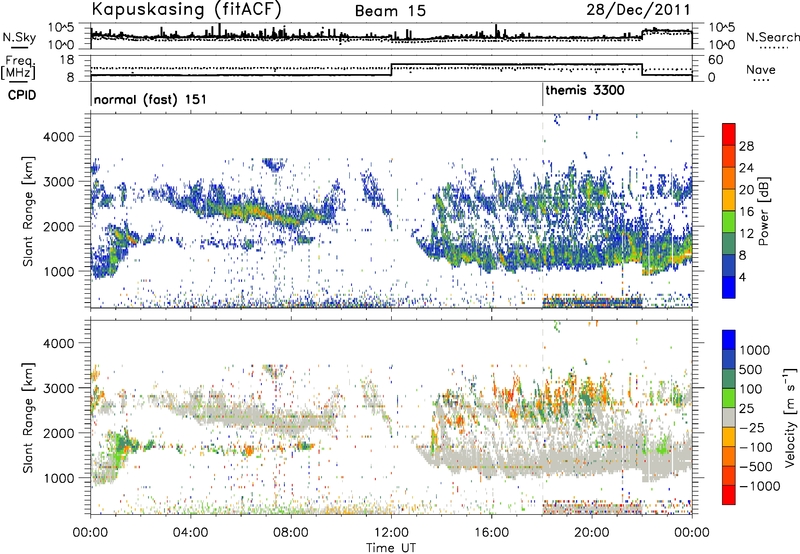The width and height of the screenshot is (800, 554).
Task: Click the "Freq. [MHz]" axis label
Action: 18,67
